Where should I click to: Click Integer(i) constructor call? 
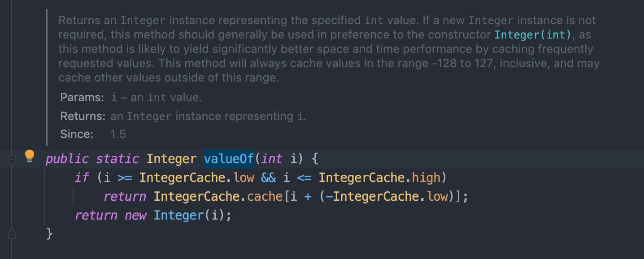point(189,216)
